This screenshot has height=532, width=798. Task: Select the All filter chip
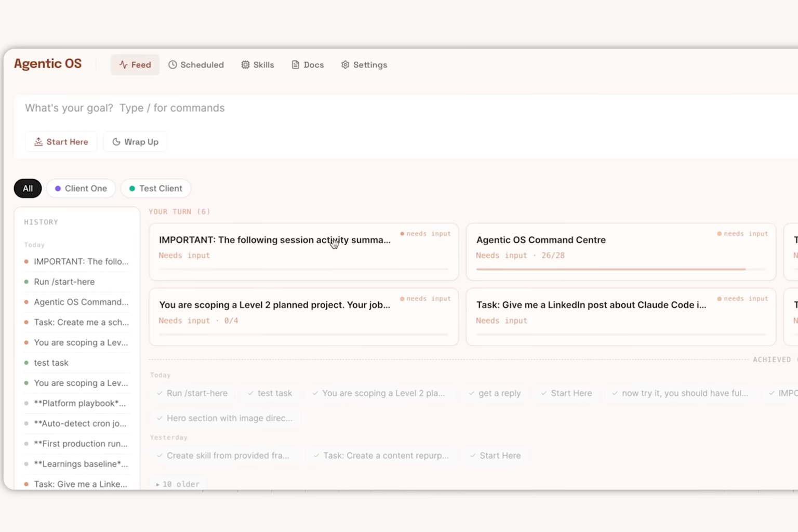coord(28,189)
